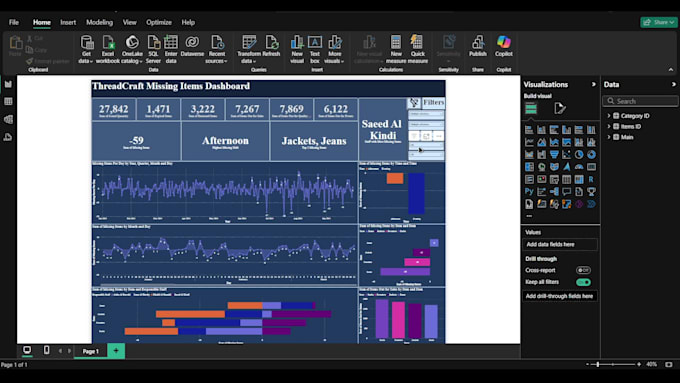The image size is (680, 383).
Task: Expand the More visuals dropdown
Action: point(334,49)
